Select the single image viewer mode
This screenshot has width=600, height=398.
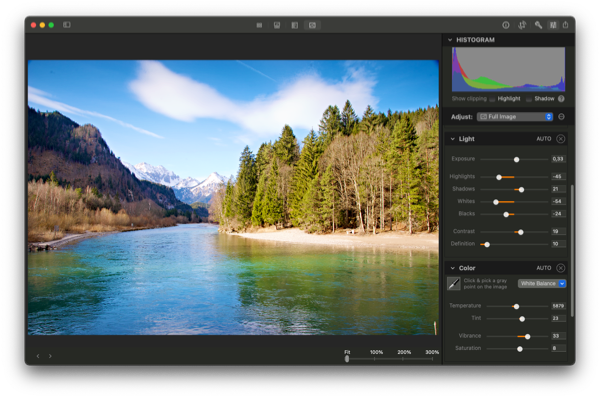point(312,25)
